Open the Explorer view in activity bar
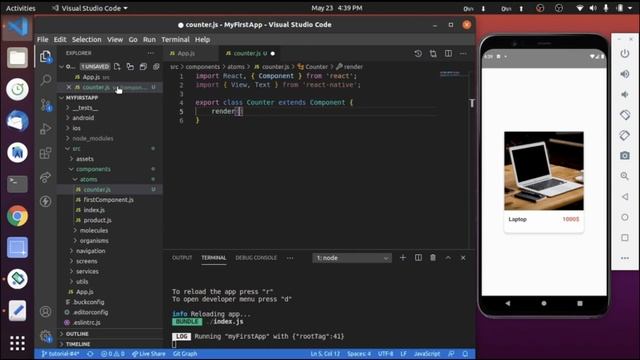Viewport: 640px width, 360px height. click(46, 57)
